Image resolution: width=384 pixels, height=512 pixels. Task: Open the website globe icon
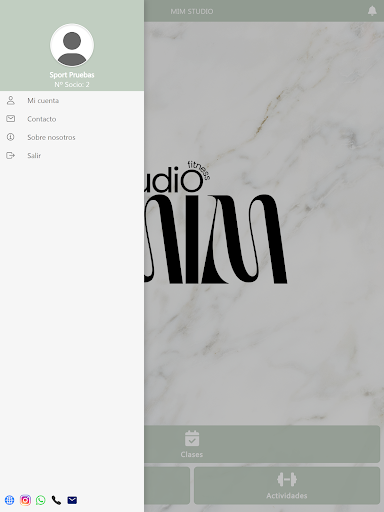point(10,500)
